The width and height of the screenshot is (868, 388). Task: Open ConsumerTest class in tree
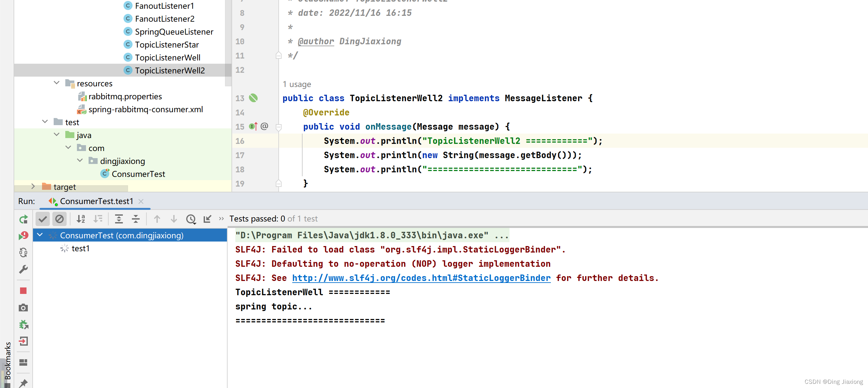point(138,174)
